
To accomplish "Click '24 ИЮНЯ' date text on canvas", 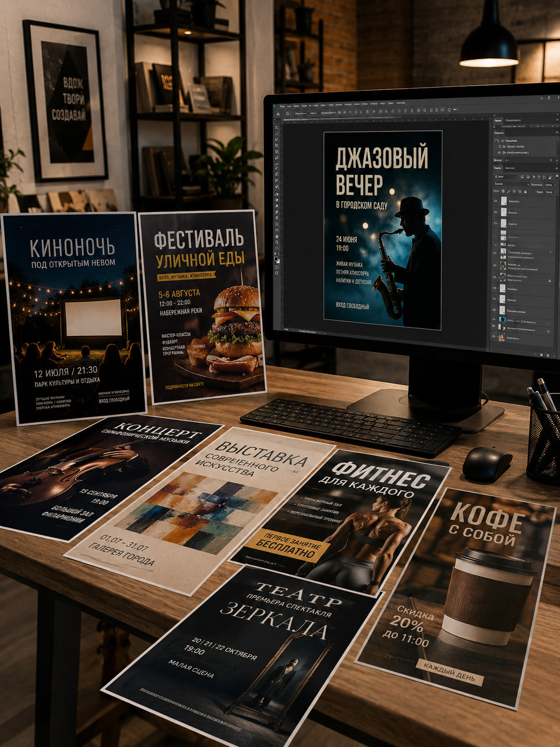I will (x=347, y=239).
